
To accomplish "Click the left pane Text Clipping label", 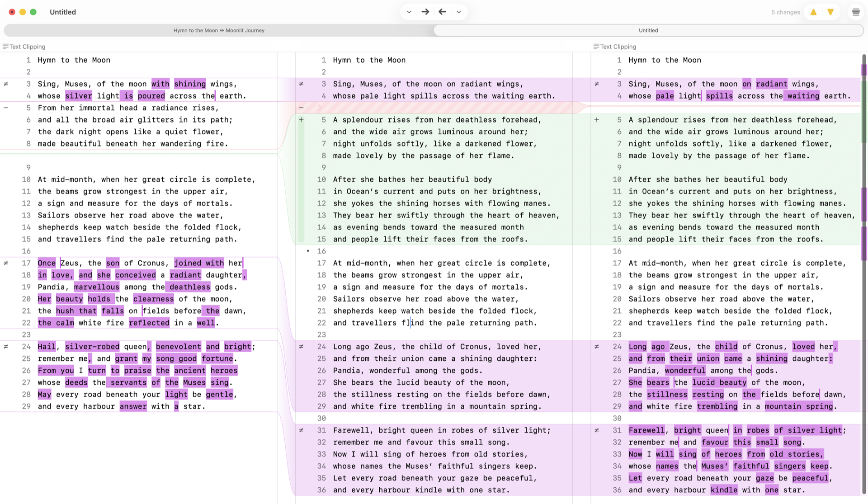I will tap(27, 47).
